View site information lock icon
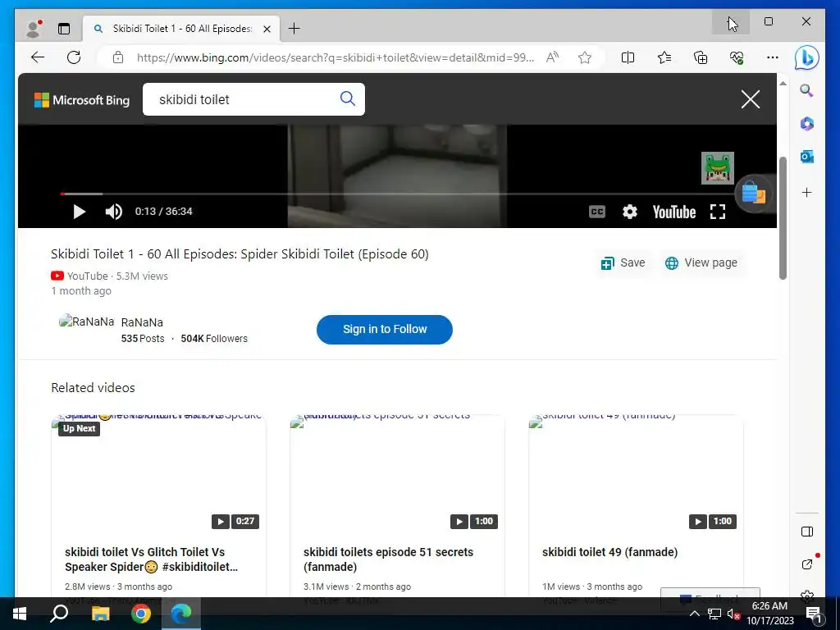840x630 pixels. [118, 57]
